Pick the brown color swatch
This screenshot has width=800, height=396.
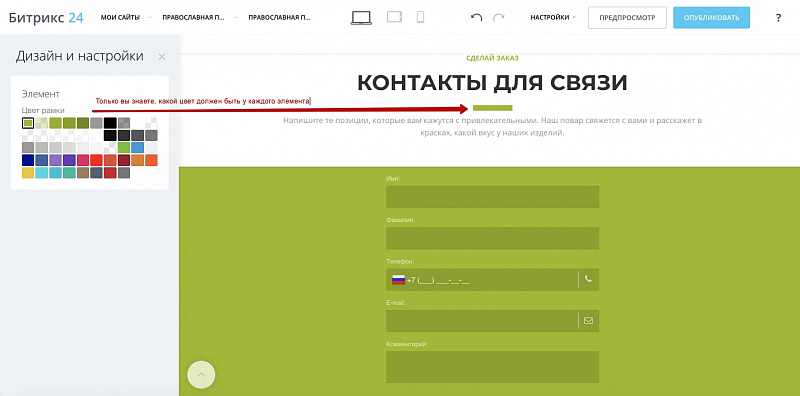83,172
